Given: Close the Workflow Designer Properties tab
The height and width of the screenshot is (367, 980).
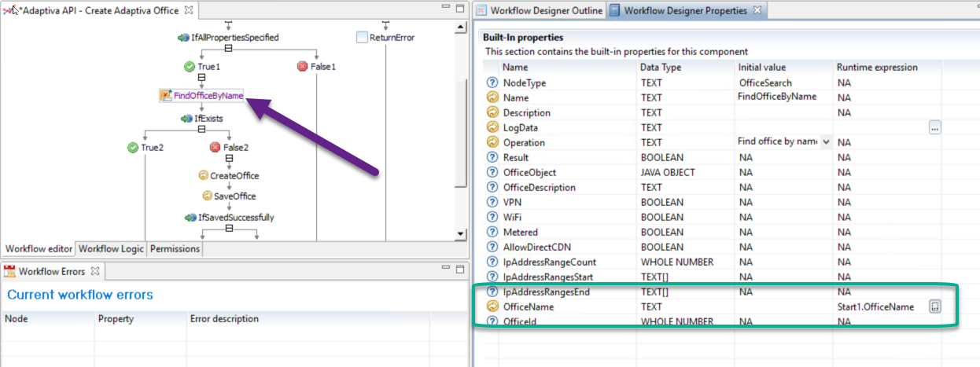Looking at the screenshot, I should pyautogui.click(x=757, y=10).
